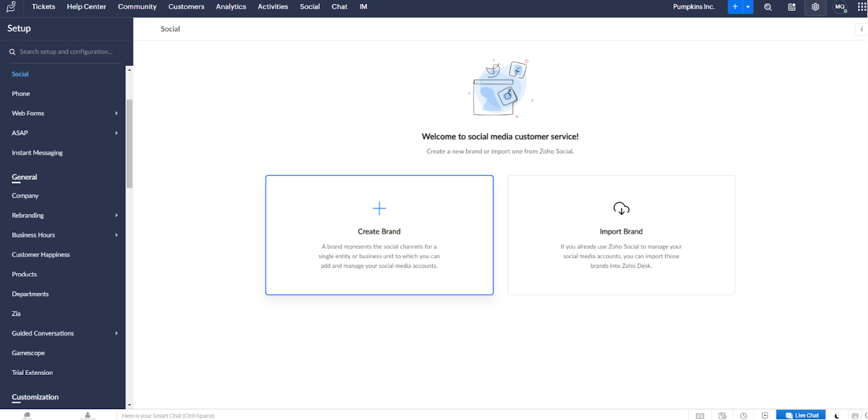Click the global search magnifier icon
The width and height of the screenshot is (868, 420).
(x=768, y=7)
